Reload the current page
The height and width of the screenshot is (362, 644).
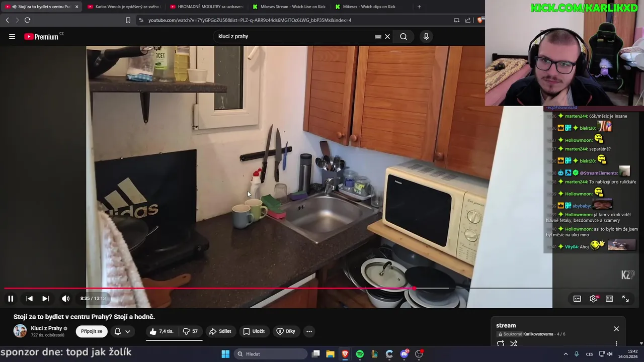tap(27, 20)
